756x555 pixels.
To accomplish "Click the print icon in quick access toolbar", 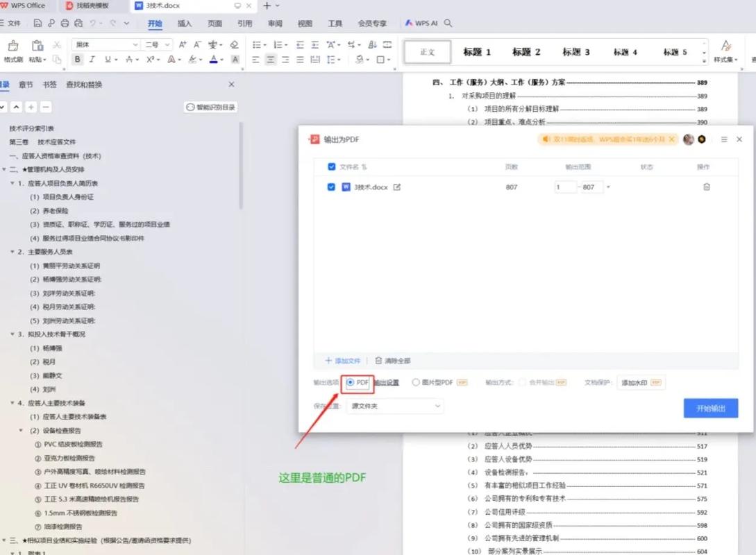I will [64, 23].
